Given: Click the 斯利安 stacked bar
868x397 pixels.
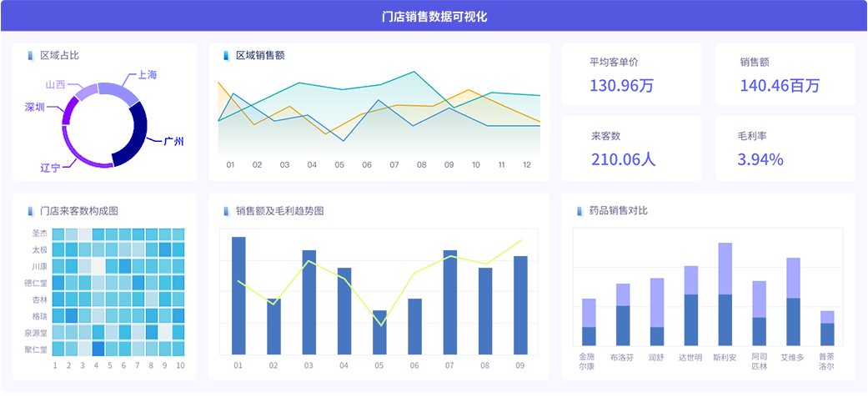Looking at the screenshot, I should [x=725, y=294].
